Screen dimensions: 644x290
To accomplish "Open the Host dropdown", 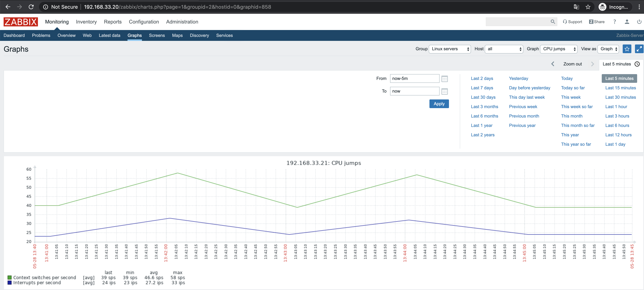I will (503, 49).
